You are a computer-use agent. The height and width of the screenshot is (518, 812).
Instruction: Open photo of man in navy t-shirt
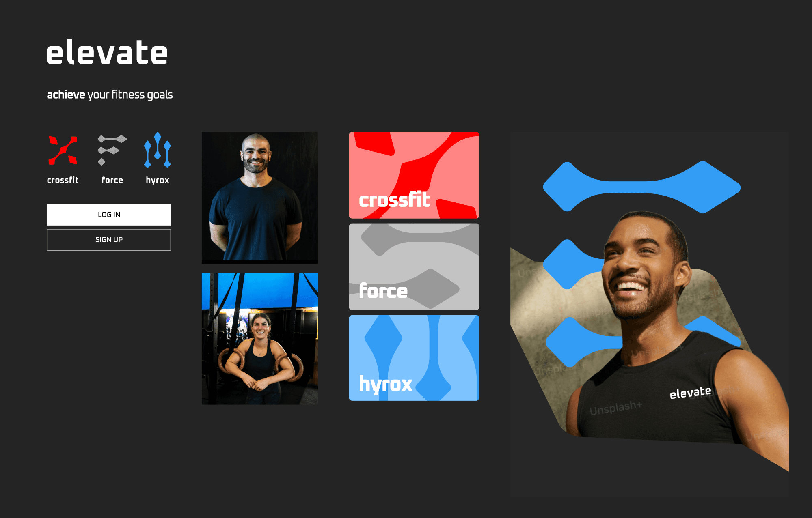pyautogui.click(x=260, y=198)
